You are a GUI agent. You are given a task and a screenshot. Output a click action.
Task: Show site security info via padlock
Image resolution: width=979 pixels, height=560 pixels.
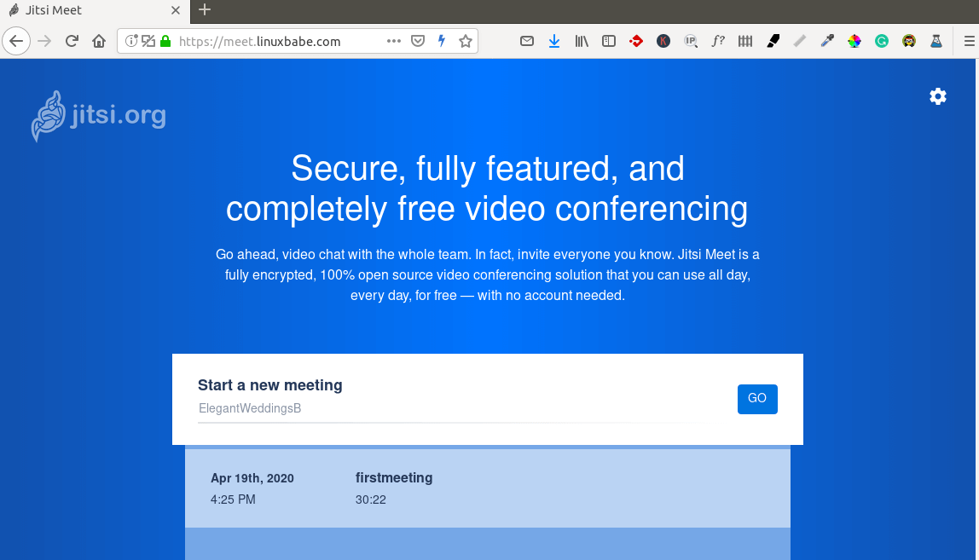[165, 41]
